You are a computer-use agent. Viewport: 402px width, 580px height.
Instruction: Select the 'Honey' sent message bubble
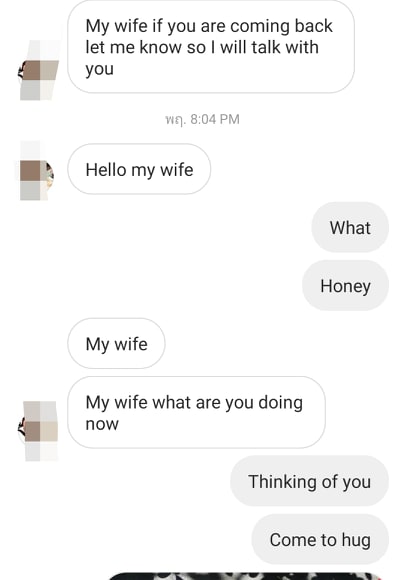(345, 286)
